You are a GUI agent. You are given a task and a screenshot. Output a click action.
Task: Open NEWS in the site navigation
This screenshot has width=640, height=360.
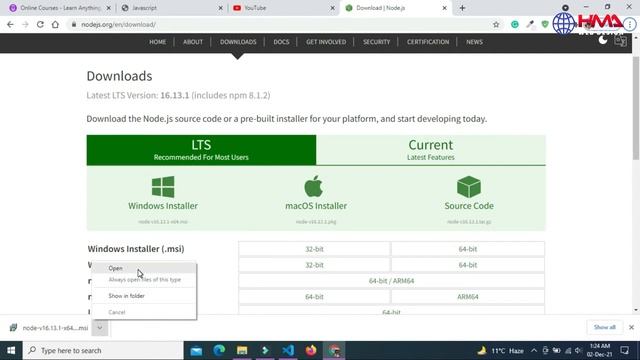(x=474, y=42)
